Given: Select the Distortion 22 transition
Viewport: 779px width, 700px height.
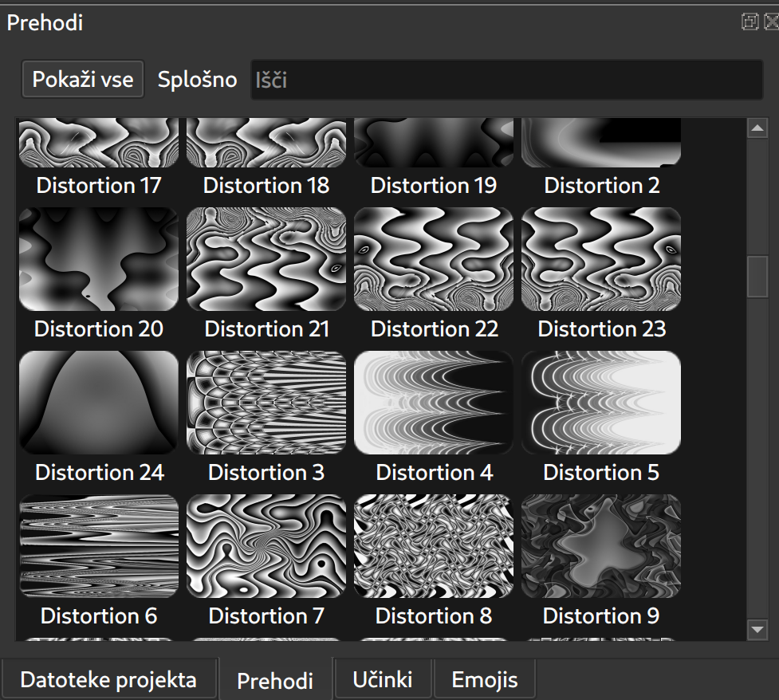Looking at the screenshot, I should [x=434, y=274].
